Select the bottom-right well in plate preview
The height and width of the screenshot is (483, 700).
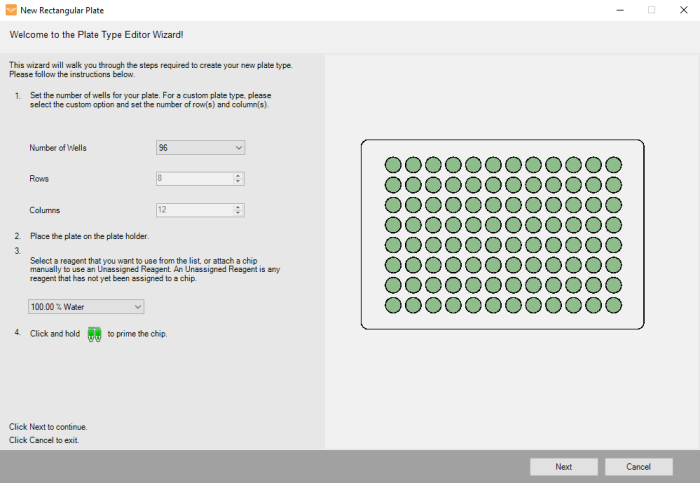coord(613,304)
